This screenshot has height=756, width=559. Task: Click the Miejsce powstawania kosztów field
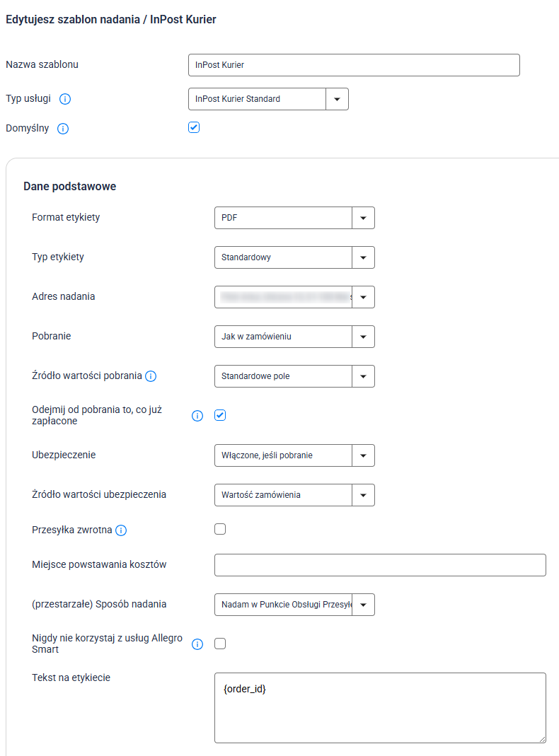(x=380, y=565)
